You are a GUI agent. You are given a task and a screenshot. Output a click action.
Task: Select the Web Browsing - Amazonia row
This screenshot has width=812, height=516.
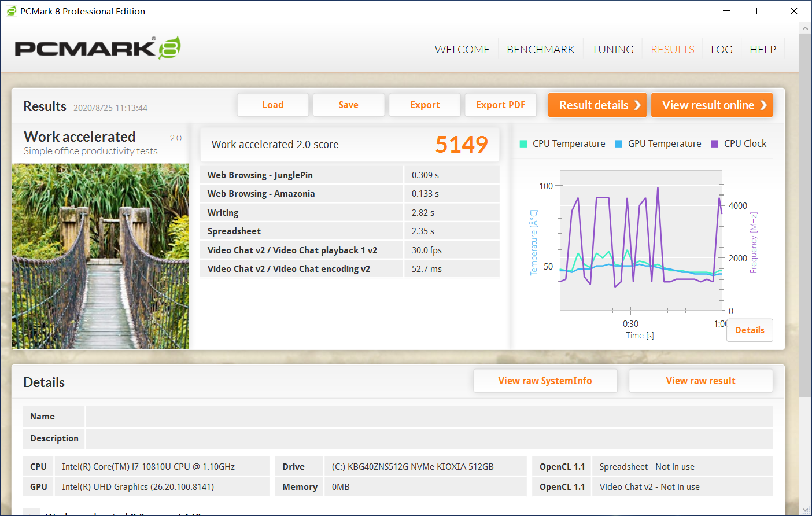pos(350,194)
